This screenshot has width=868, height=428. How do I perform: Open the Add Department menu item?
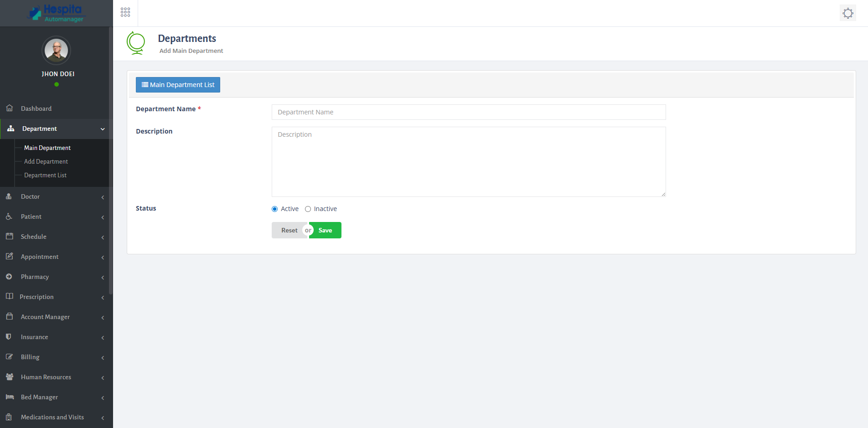[46, 161]
